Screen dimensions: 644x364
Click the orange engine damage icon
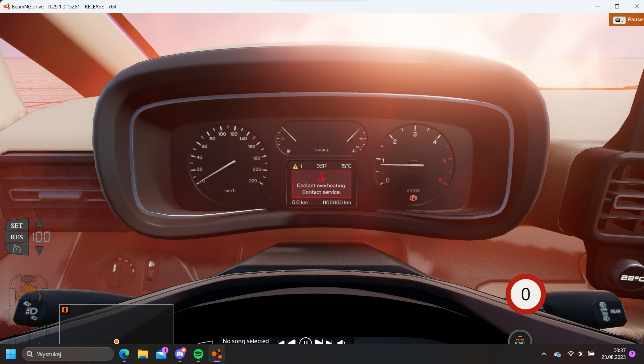pos(28,289)
